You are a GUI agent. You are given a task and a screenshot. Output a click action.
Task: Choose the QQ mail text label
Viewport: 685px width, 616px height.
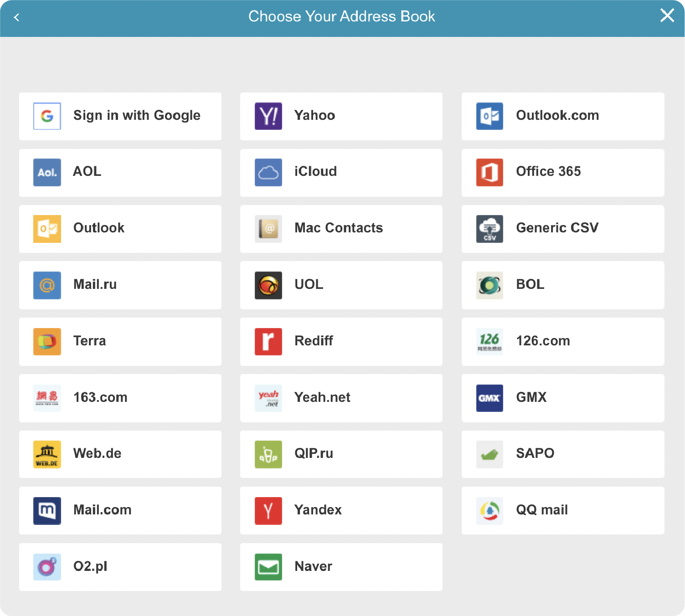click(542, 510)
